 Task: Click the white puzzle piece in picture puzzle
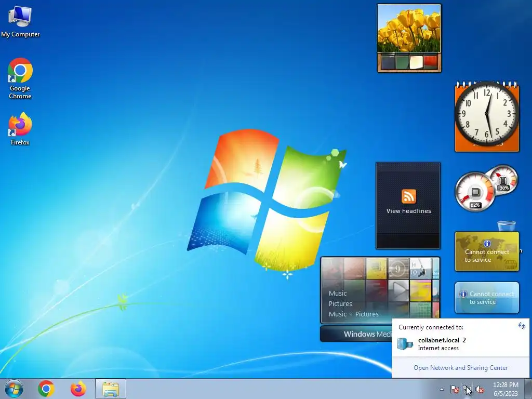coord(416,62)
